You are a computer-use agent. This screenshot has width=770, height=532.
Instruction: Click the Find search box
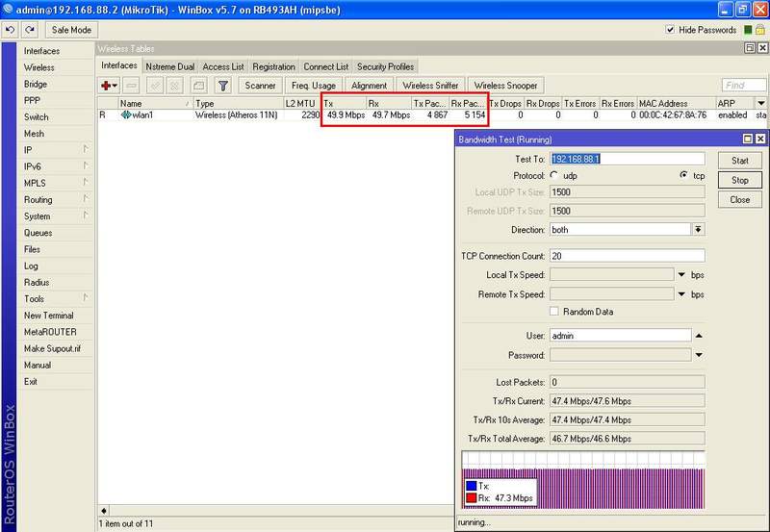tap(744, 86)
